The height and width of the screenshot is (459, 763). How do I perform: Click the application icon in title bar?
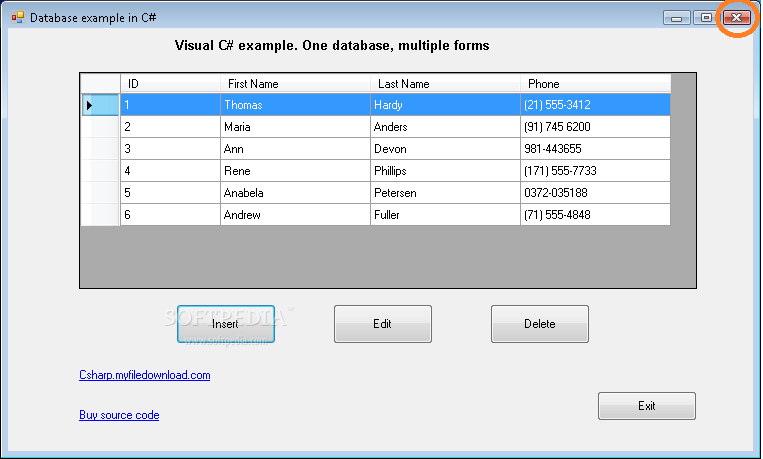point(18,18)
